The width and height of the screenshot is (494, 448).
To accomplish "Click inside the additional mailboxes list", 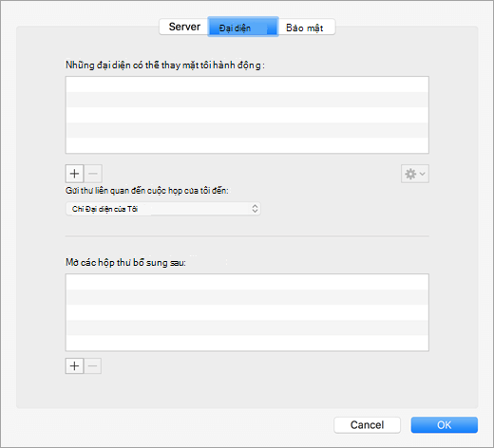I will tap(247, 312).
